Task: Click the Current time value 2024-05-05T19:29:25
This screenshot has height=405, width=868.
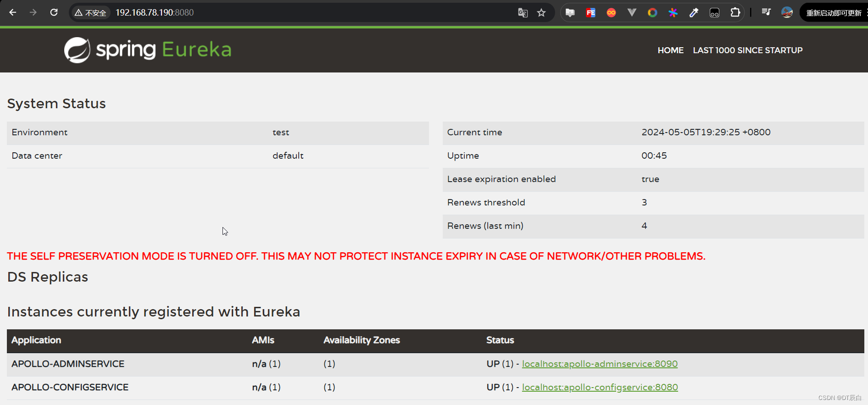Action: pos(706,132)
